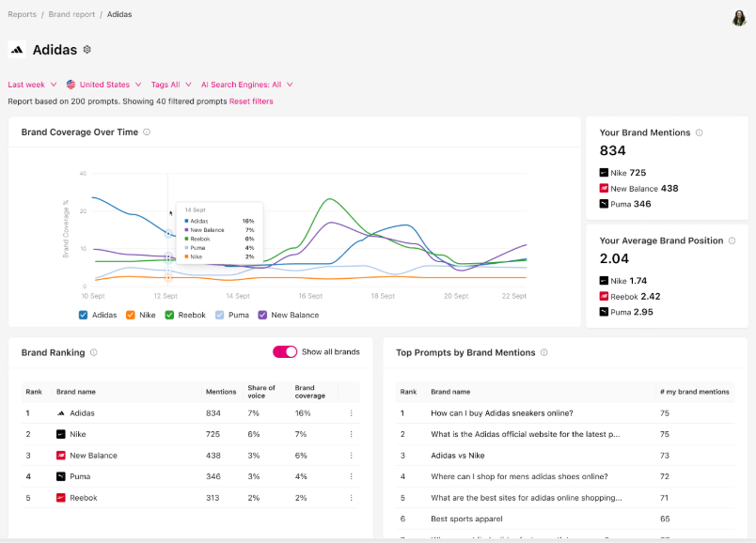Image resolution: width=756 pixels, height=543 pixels.
Task: Navigate to Brand report breadcrumb
Action: [70, 15]
